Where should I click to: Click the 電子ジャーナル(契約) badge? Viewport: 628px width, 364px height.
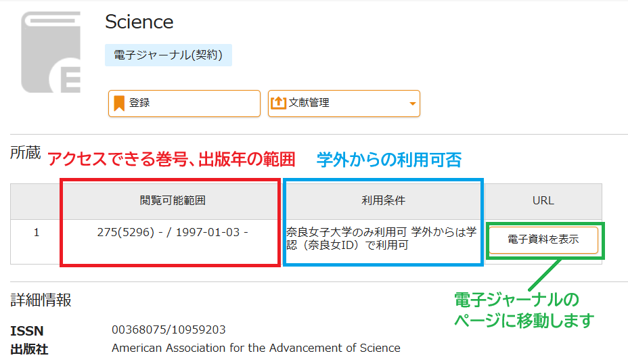pos(169,55)
